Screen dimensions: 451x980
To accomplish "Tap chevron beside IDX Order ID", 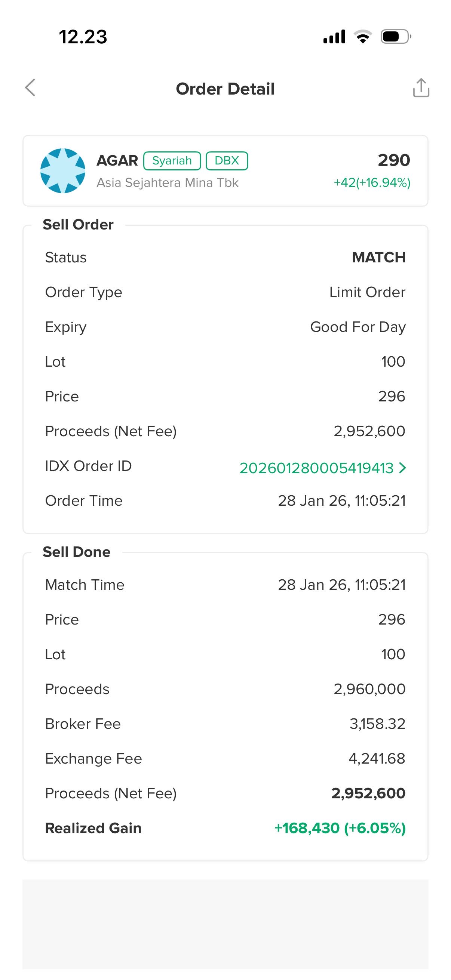I will click(403, 468).
